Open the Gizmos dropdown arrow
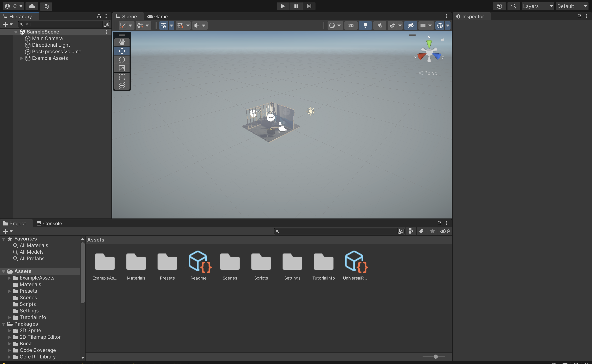The height and width of the screenshot is (364, 592). click(x=447, y=25)
